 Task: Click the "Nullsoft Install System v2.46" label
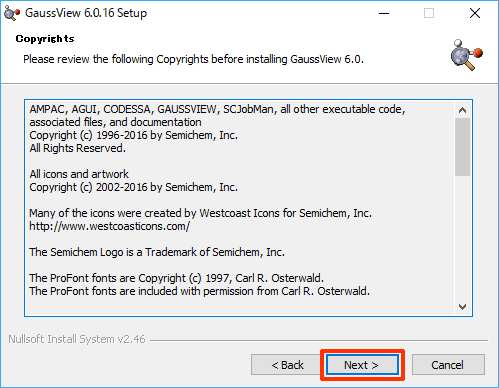tap(77, 339)
